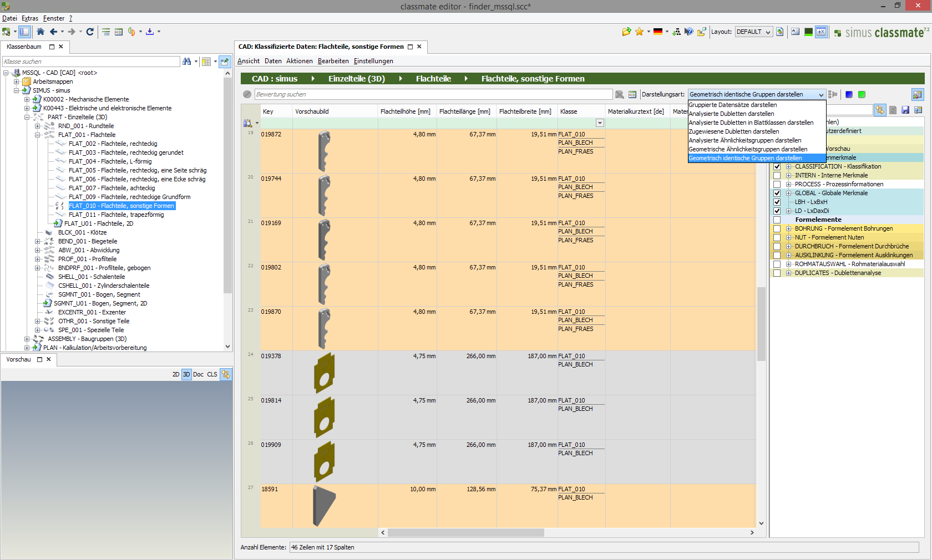Viewport: 932px width, 560px height.
Task: Check ROHMATERIALAUSWAHL checkbox
Action: pyautogui.click(x=777, y=264)
